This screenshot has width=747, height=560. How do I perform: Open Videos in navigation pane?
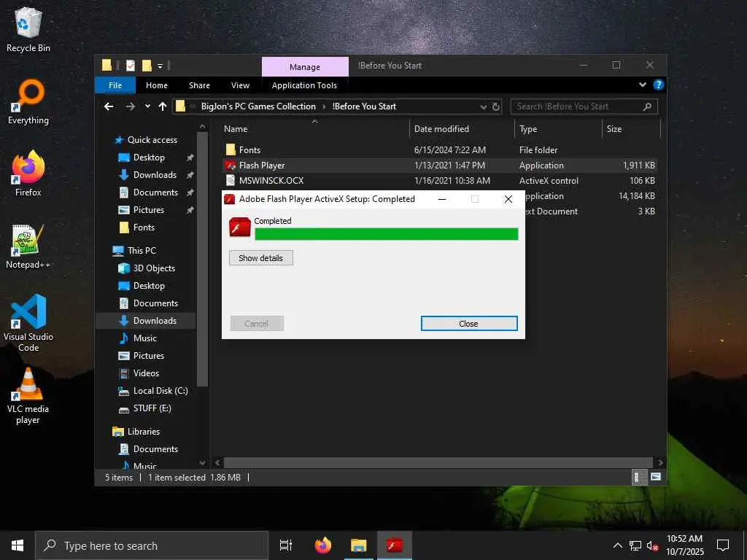click(x=139, y=373)
